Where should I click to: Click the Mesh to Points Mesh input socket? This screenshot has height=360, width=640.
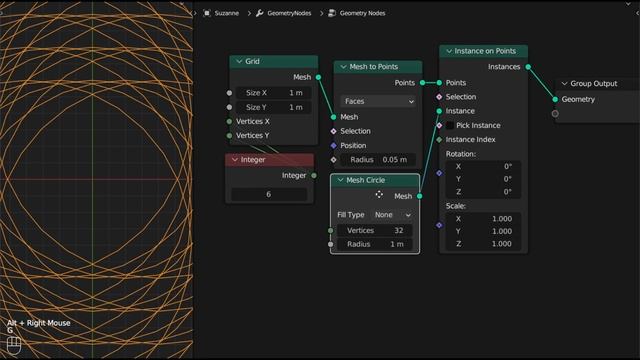pos(333,117)
